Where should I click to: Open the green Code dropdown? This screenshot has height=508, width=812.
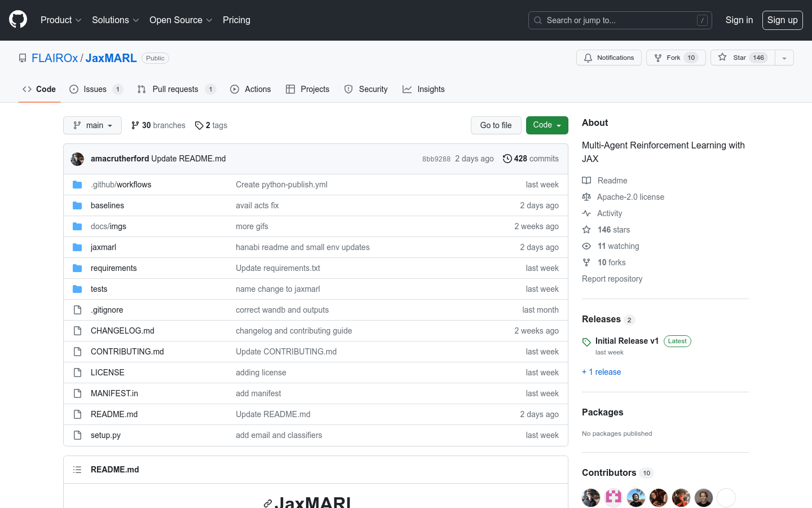(546, 125)
